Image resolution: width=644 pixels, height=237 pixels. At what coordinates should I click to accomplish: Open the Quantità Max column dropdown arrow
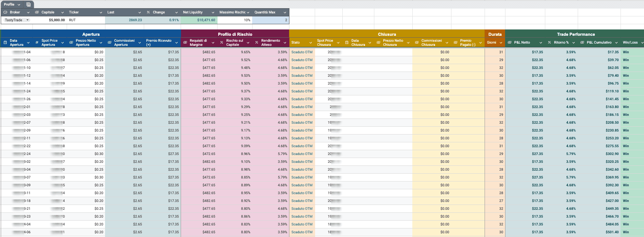pos(285,12)
